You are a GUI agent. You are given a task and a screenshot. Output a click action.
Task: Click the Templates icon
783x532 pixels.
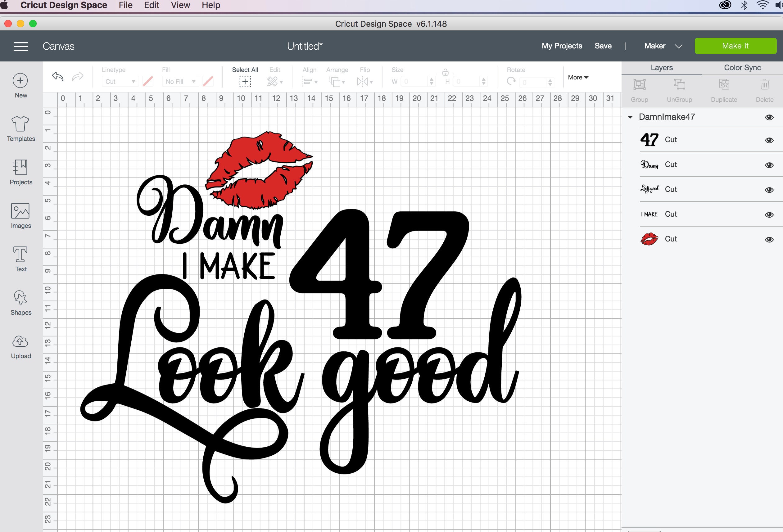pyautogui.click(x=20, y=128)
